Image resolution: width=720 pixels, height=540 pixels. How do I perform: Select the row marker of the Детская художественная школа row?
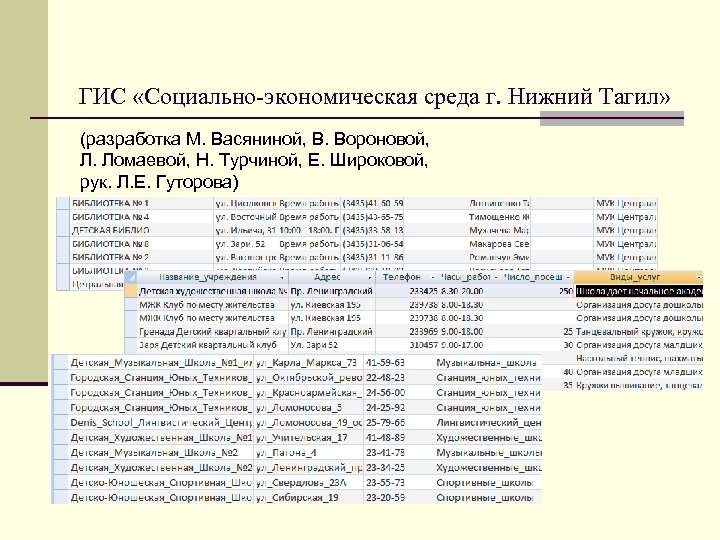coord(131,291)
